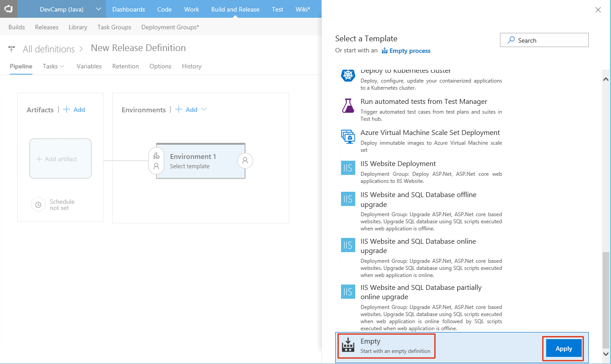The width and height of the screenshot is (611, 364).
Task: Switch to the Options tab
Action: pyautogui.click(x=160, y=66)
